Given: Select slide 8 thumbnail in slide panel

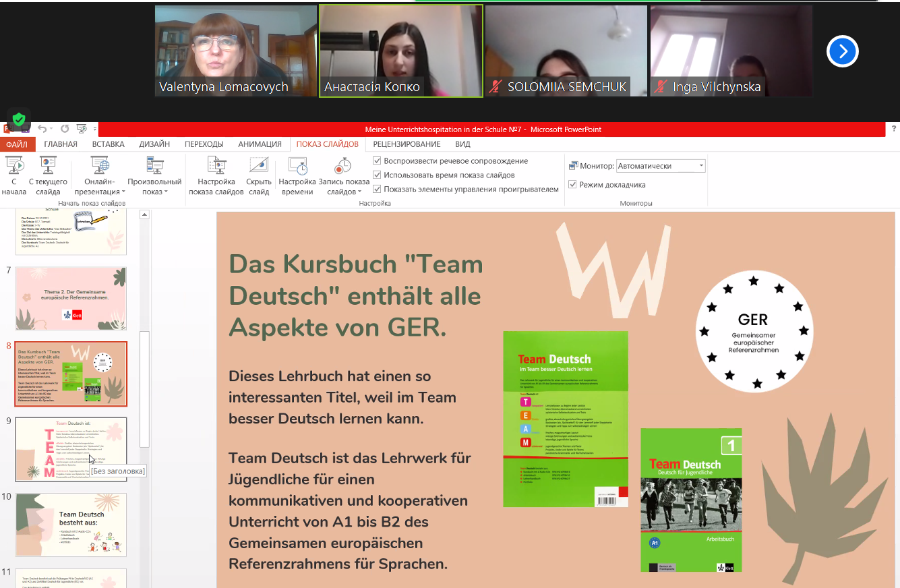Looking at the screenshot, I should [71, 374].
